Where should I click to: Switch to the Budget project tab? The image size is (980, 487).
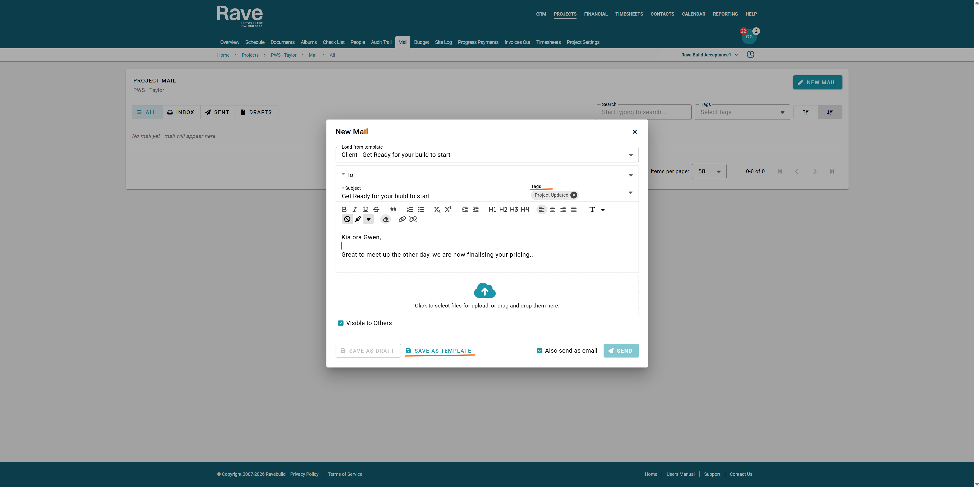421,42
